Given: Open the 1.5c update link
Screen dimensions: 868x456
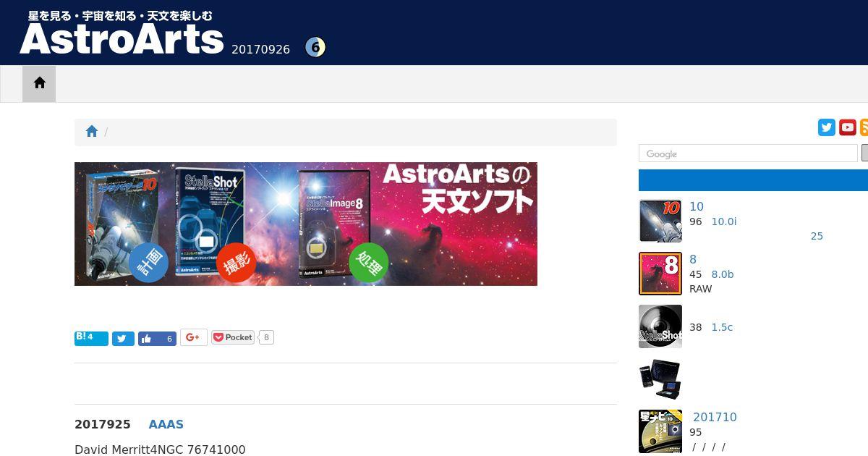Looking at the screenshot, I should [x=722, y=327].
